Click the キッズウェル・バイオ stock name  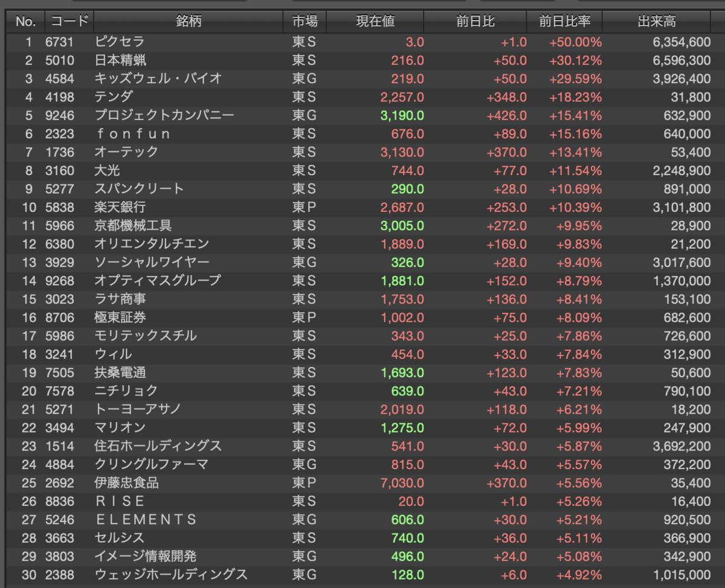(158, 79)
